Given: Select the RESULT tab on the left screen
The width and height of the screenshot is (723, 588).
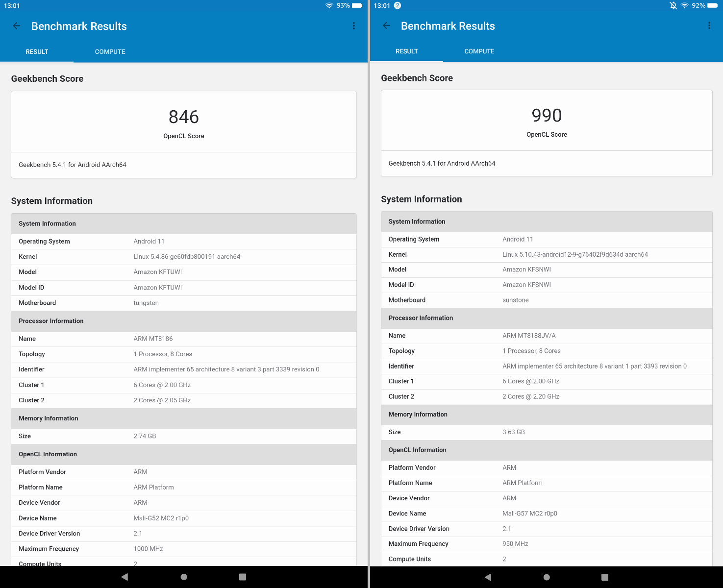Looking at the screenshot, I should click(x=37, y=51).
